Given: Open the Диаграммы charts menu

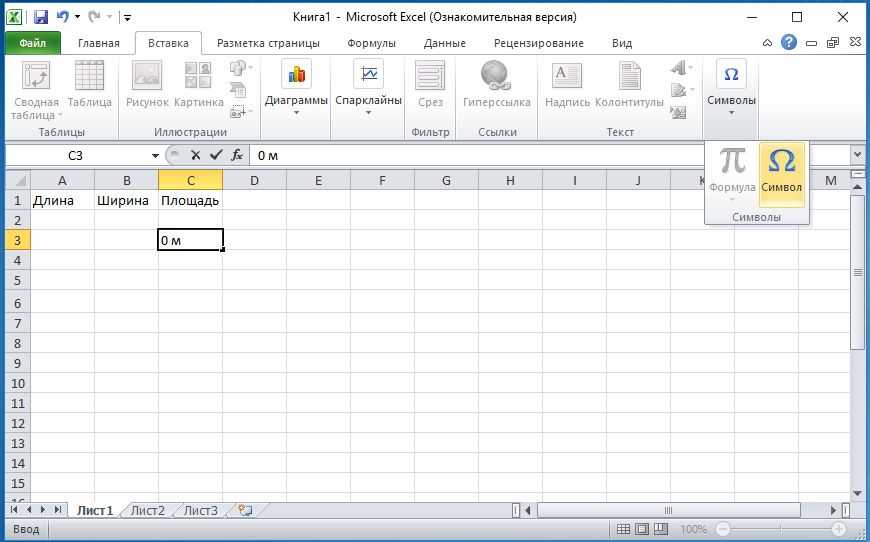Looking at the screenshot, I should pyautogui.click(x=296, y=88).
